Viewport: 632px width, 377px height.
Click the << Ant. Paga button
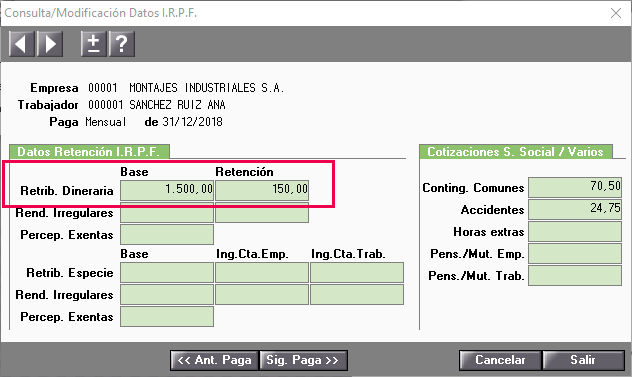coord(214,360)
